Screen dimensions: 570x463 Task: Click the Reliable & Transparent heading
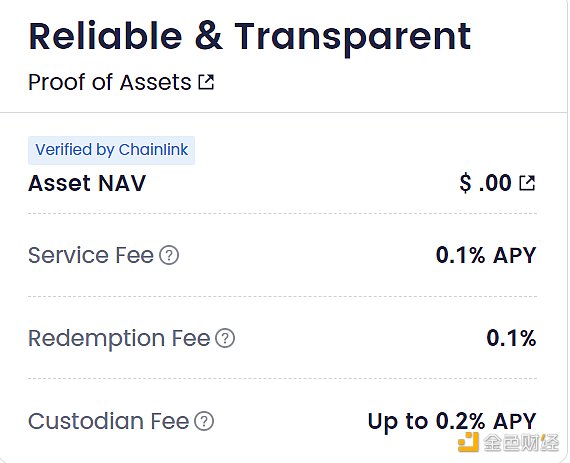coord(250,37)
